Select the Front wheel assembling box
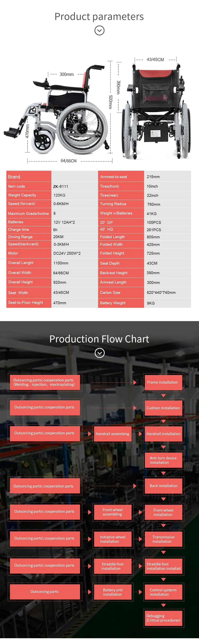Image resolution: width=199 pixels, height=644 pixels. 112,512
